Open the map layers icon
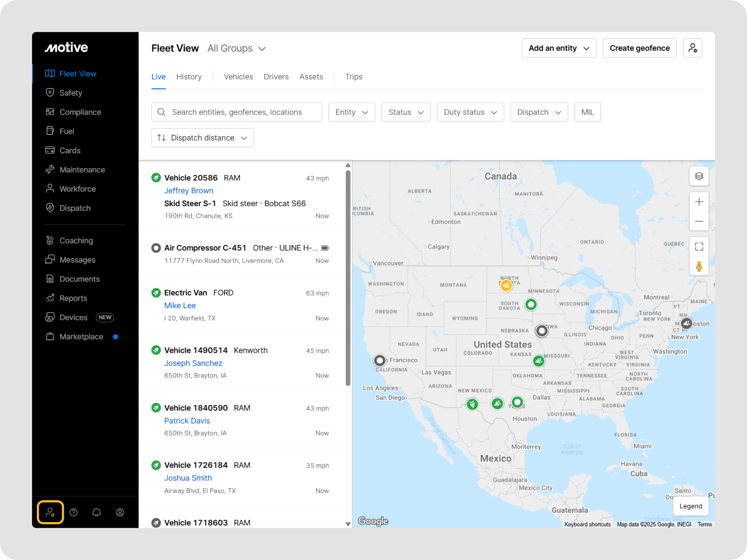747x560 pixels. click(x=698, y=176)
